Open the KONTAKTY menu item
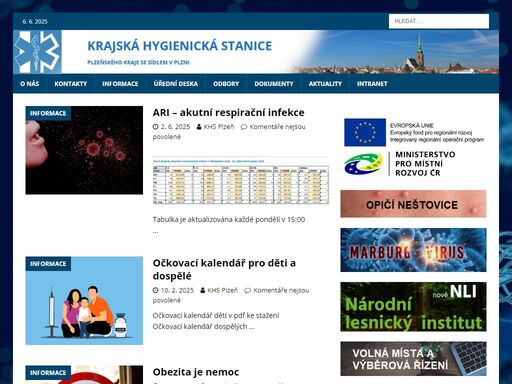Screen dimensions: 512x384 click(71, 84)
